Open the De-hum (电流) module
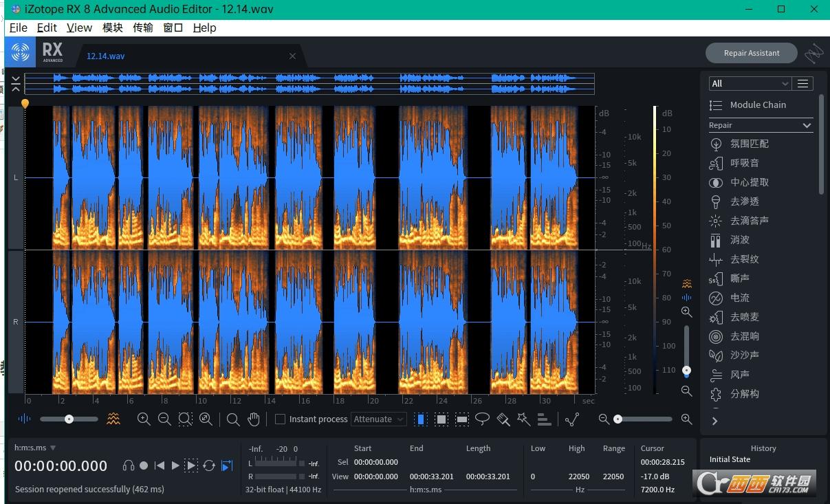This screenshot has height=504, width=830. pos(730,298)
